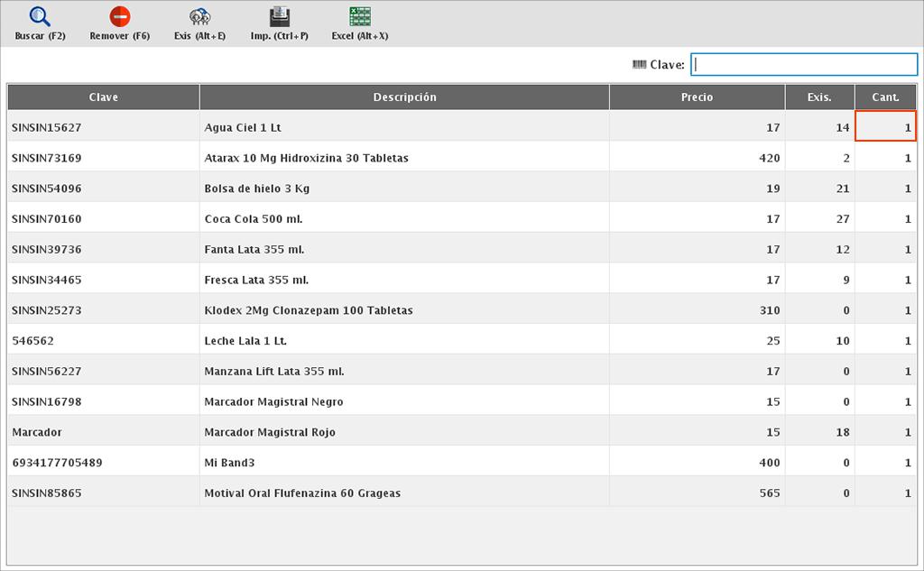Click the Cant. column header
The height and width of the screenshot is (571, 924).
885,97
